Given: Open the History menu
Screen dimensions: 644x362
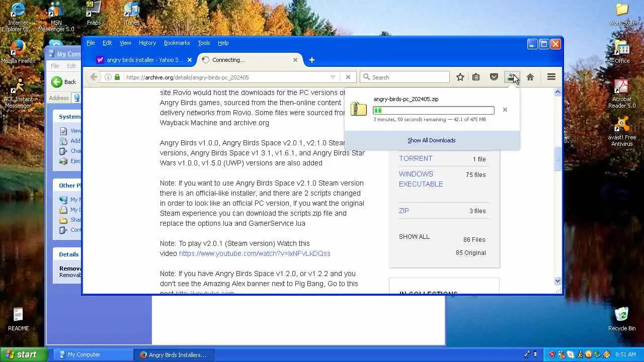Looking at the screenshot, I should (x=147, y=43).
